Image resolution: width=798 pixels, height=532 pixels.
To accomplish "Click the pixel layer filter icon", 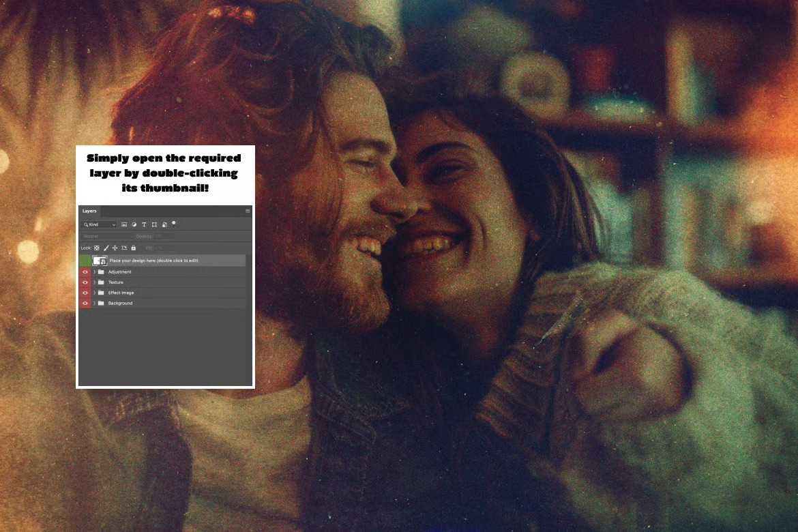I will pyautogui.click(x=124, y=224).
